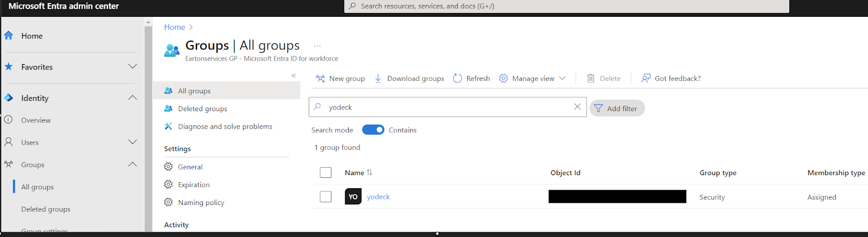The image size is (868, 237).
Task: Expand the Favorites section
Action: point(132,67)
